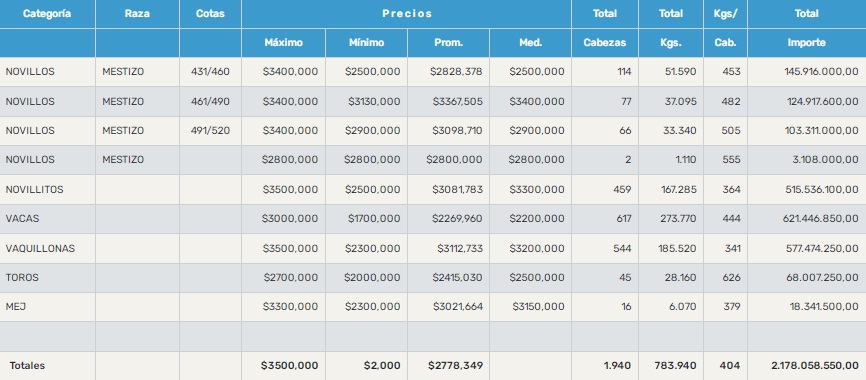
Task: Click the Raza column header
Action: coord(137,14)
